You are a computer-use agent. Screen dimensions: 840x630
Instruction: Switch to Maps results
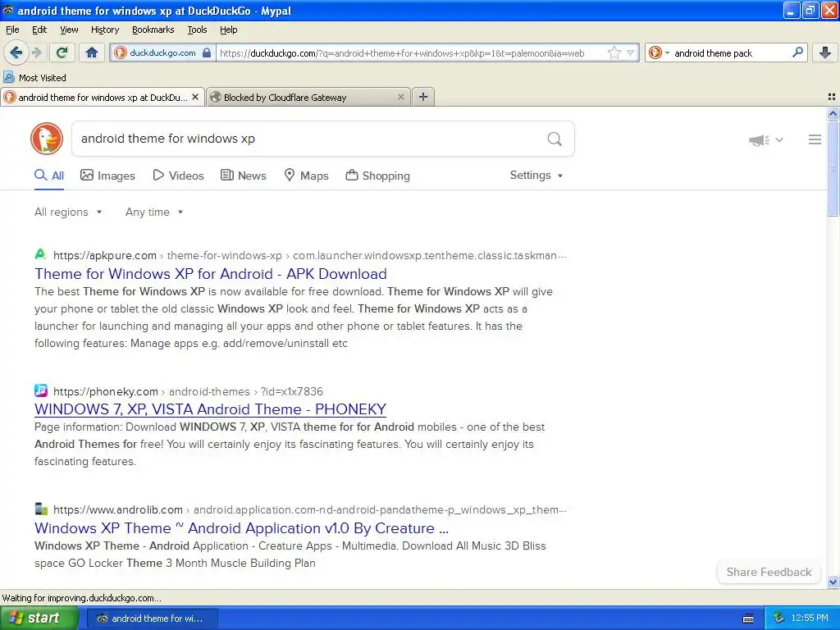(306, 176)
